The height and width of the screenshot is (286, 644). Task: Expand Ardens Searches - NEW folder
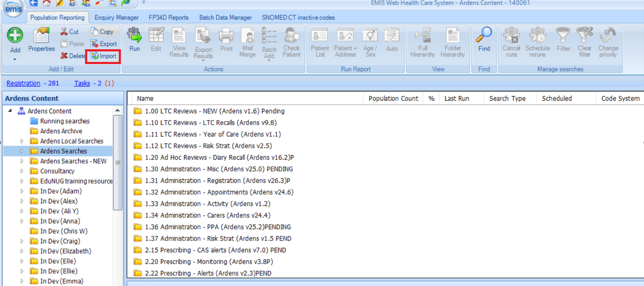pos(22,161)
